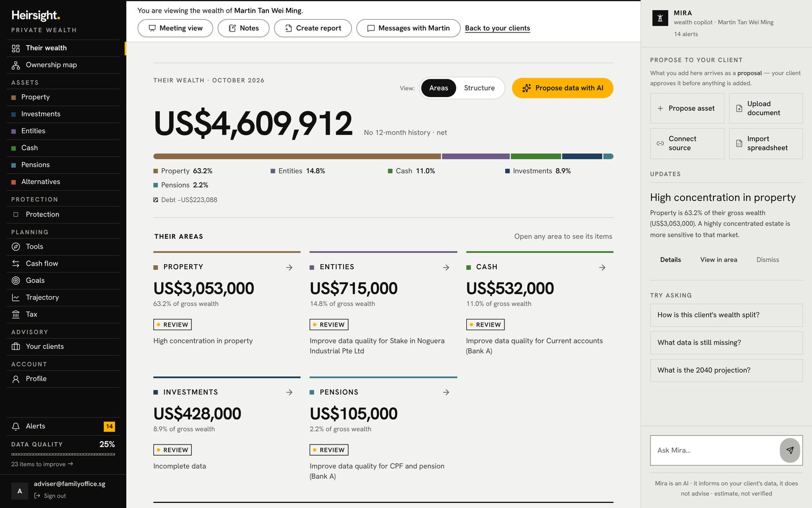Click Upload document button
This screenshot has width=812, height=508.
pyautogui.click(x=766, y=108)
